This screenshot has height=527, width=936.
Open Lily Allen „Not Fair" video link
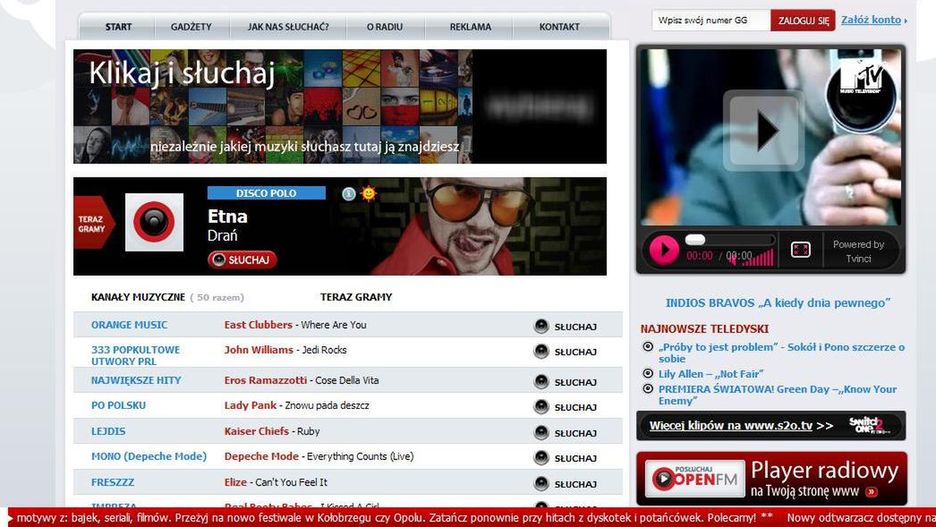711,374
